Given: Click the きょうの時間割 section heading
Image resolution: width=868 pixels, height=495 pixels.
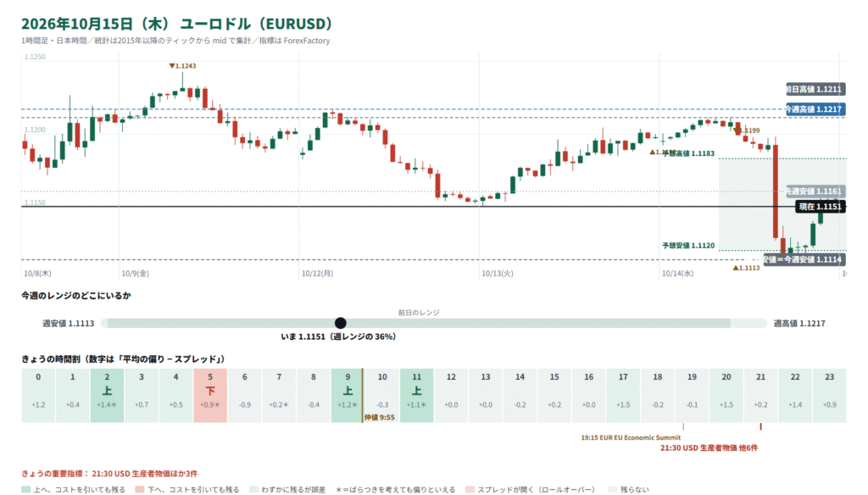Looking at the screenshot, I should 124,359.
